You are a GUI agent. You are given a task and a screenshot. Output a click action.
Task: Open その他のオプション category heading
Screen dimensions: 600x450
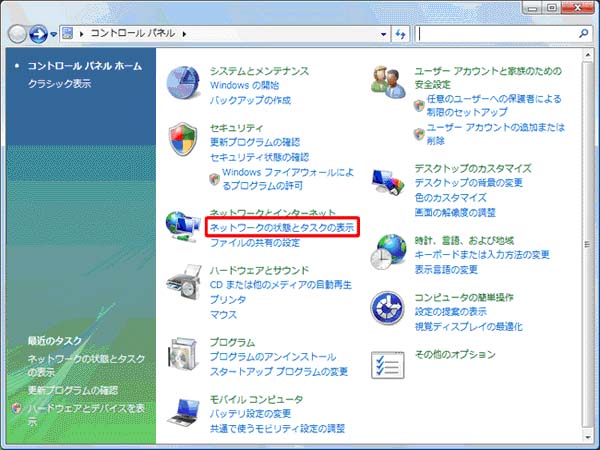click(455, 354)
